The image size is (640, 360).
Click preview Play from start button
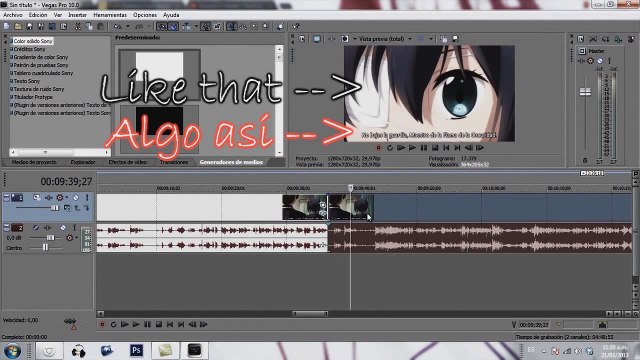tap(401, 148)
